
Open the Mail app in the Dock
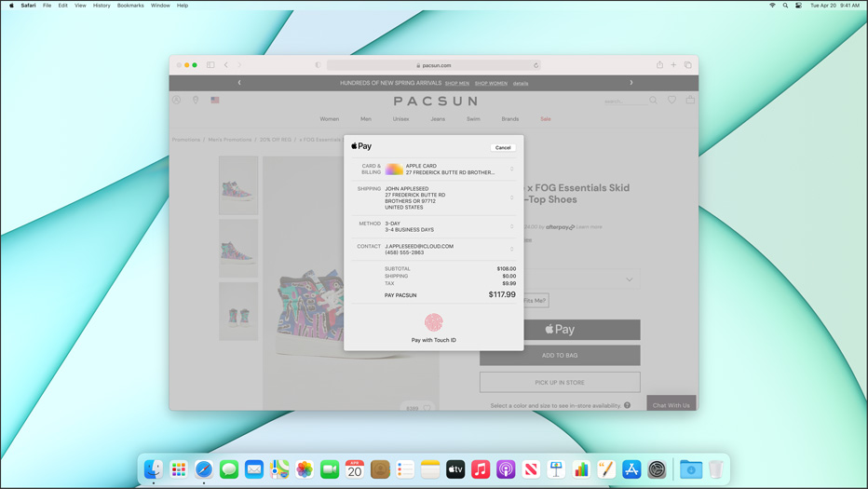pos(254,469)
